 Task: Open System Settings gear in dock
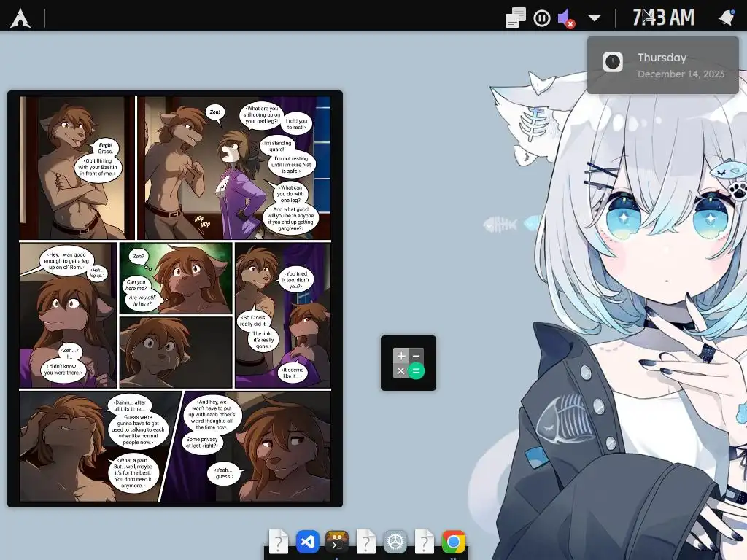[395, 542]
